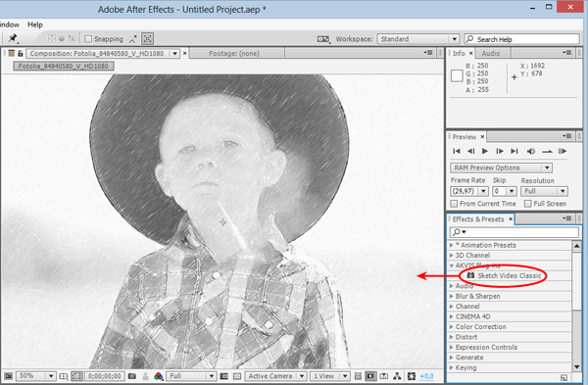
Task: Check the From Current Time option
Action: [x=454, y=204]
